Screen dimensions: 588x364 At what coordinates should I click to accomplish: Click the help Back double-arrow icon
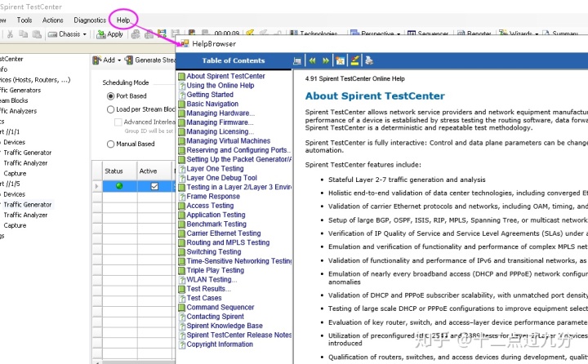pos(312,60)
